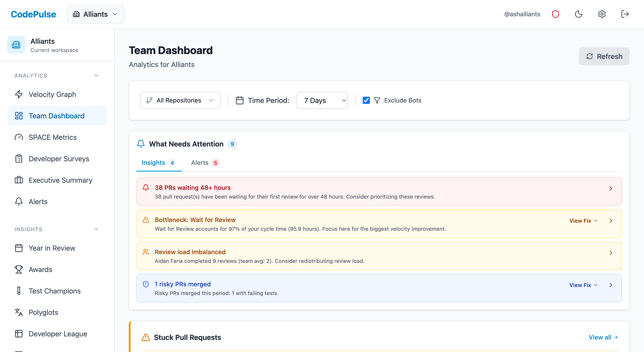Viewport: 644px width, 352px height.
Task: Open the Awards page
Action: (57, 269)
